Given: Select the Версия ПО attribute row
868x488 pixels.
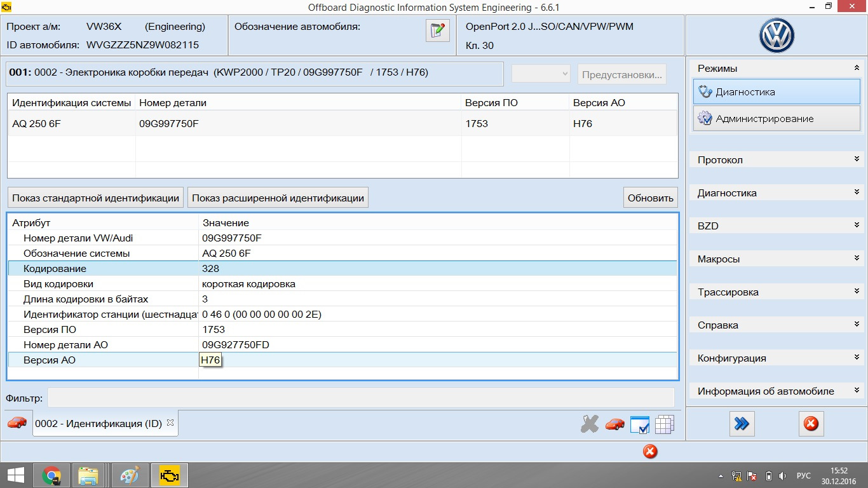Looking at the screenshot, I should pyautogui.click(x=342, y=330).
